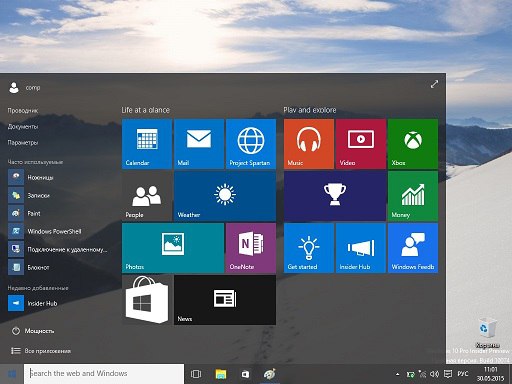Open the People tile
512x384 pixels.
tap(147, 196)
